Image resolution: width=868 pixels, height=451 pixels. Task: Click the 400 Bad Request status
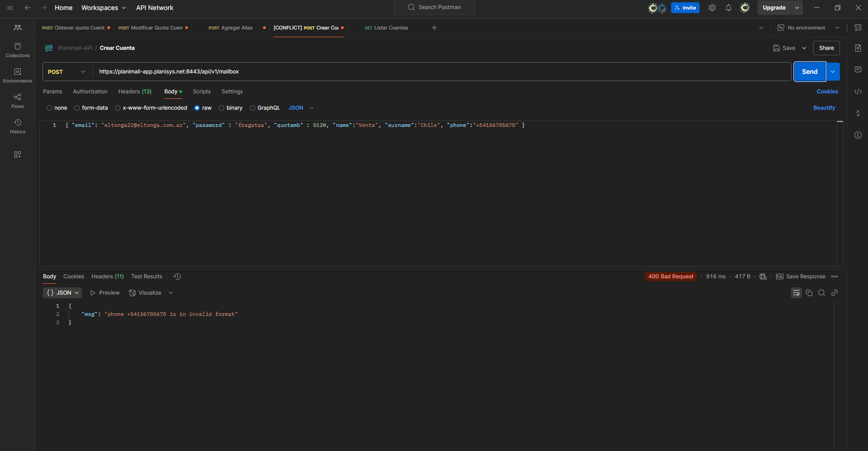[x=671, y=276]
